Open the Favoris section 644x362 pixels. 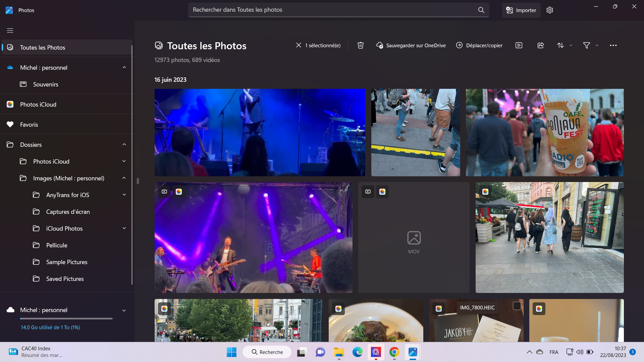(x=29, y=124)
